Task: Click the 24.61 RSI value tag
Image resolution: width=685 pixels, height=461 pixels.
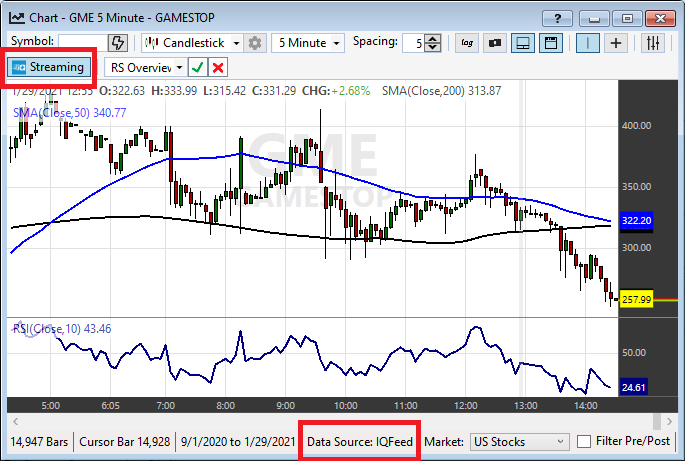Action: pos(633,388)
